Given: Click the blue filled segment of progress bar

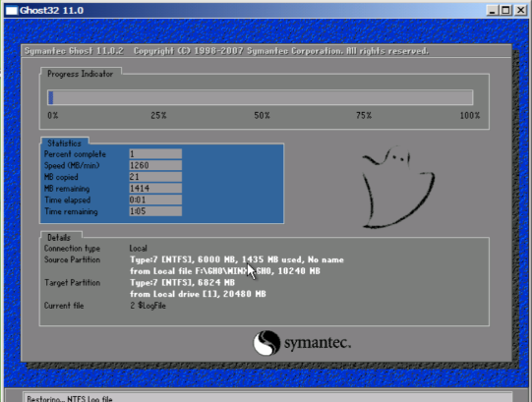Looking at the screenshot, I should pyautogui.click(x=51, y=97).
